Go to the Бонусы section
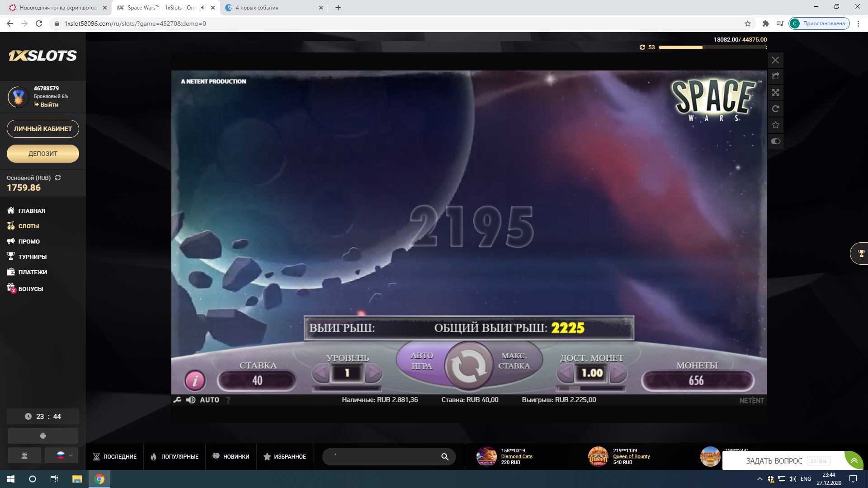Image resolution: width=868 pixels, height=488 pixels. pos(30,289)
